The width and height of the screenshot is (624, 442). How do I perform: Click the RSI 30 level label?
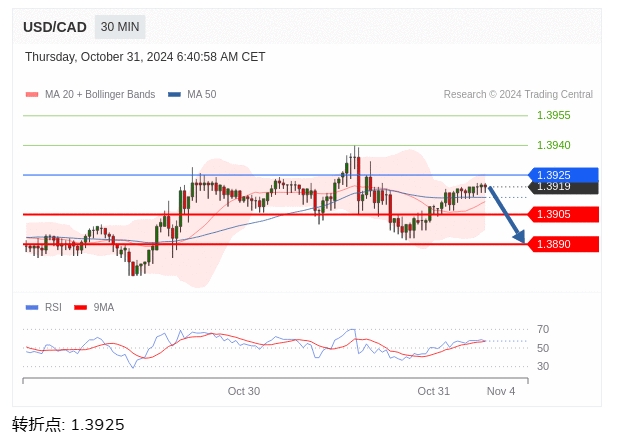(x=543, y=366)
